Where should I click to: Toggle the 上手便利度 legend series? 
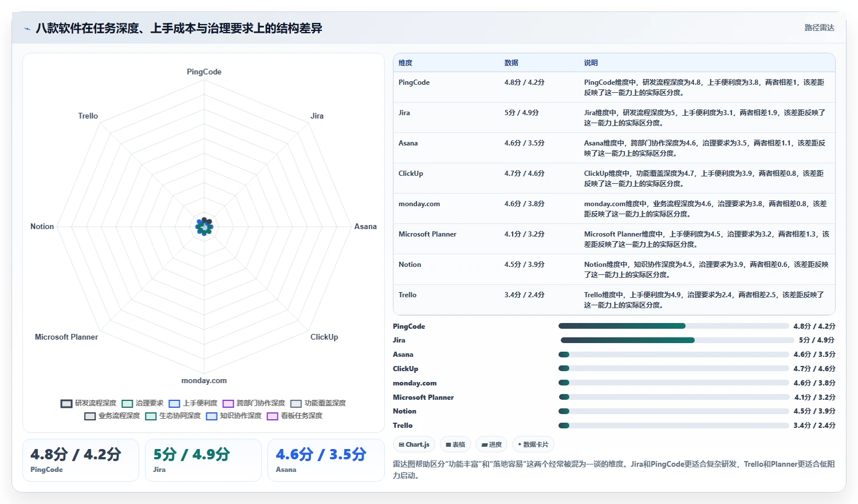point(193,403)
